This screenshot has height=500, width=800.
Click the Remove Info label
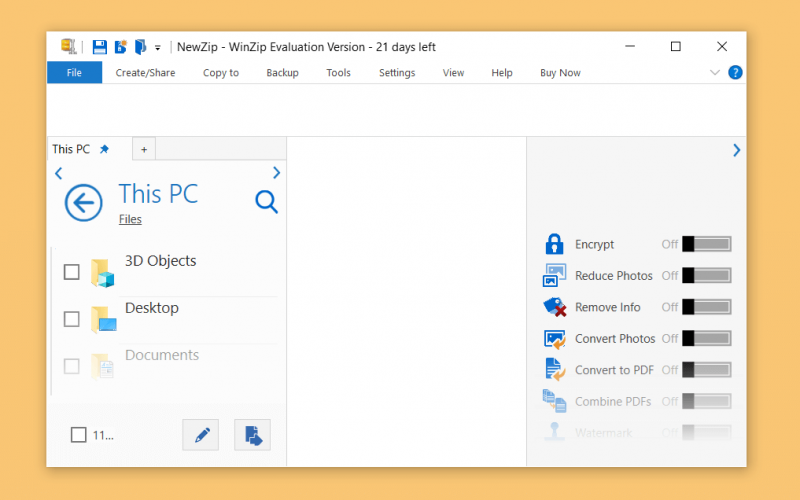tap(608, 307)
